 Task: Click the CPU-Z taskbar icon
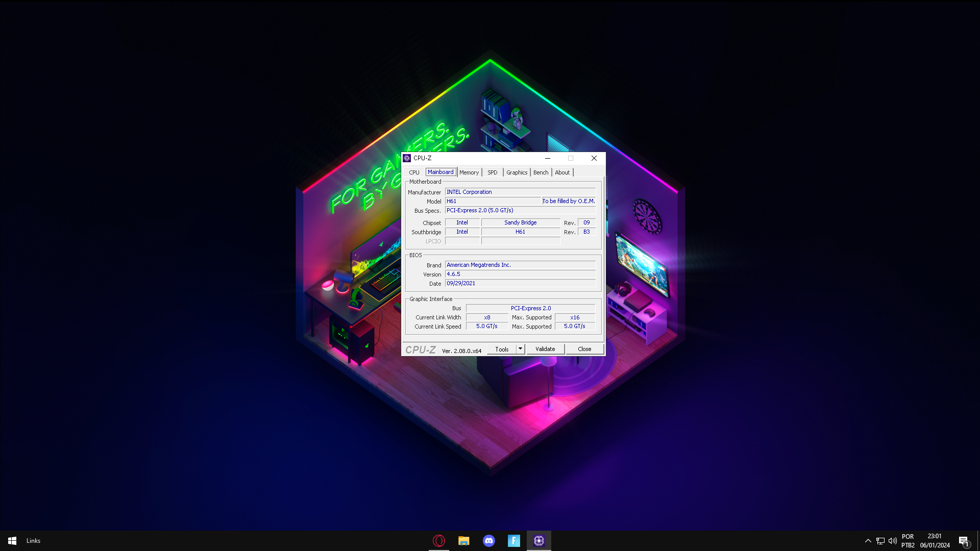[x=539, y=541]
